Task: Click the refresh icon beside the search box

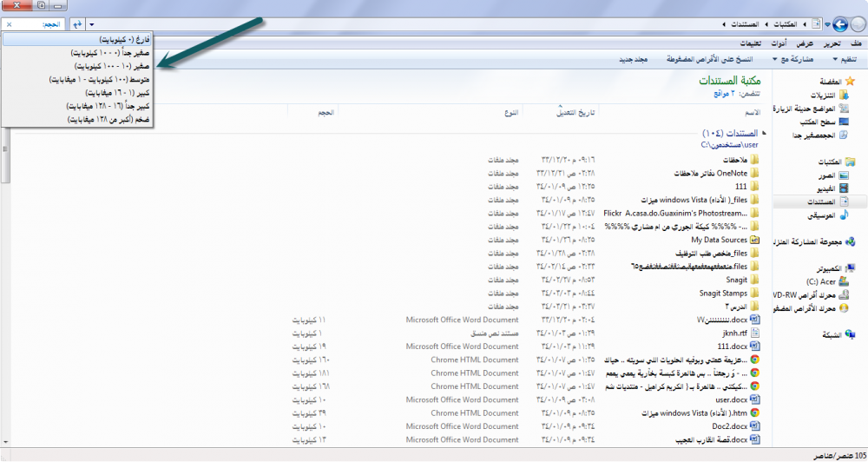Action: click(77, 24)
